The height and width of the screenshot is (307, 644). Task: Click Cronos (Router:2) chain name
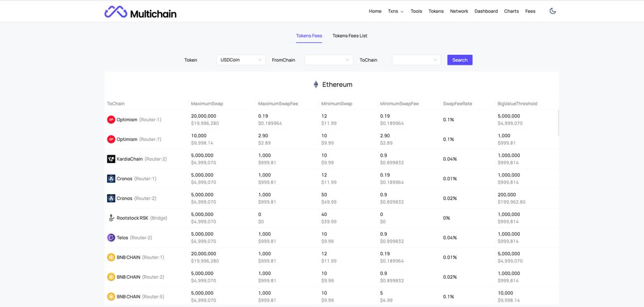136,199
